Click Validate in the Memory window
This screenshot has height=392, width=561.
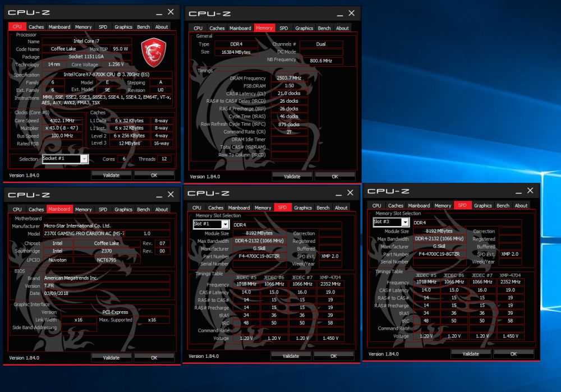coord(292,176)
